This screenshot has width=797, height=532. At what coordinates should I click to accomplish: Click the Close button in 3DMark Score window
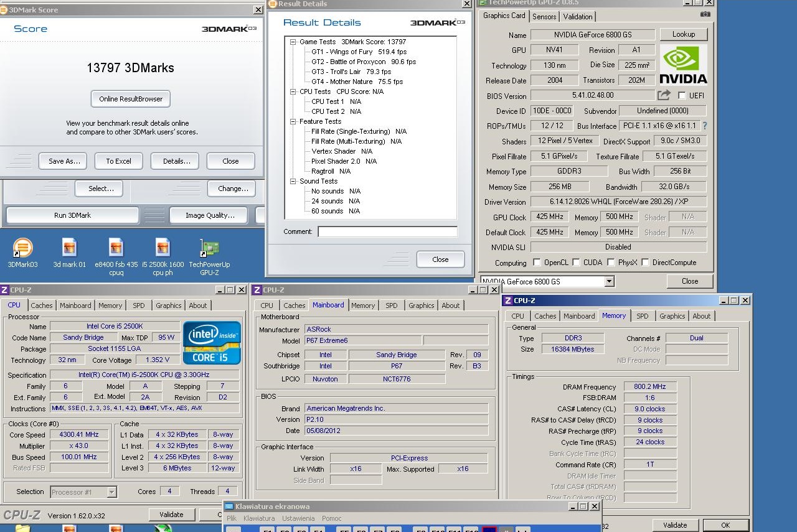[x=230, y=161]
